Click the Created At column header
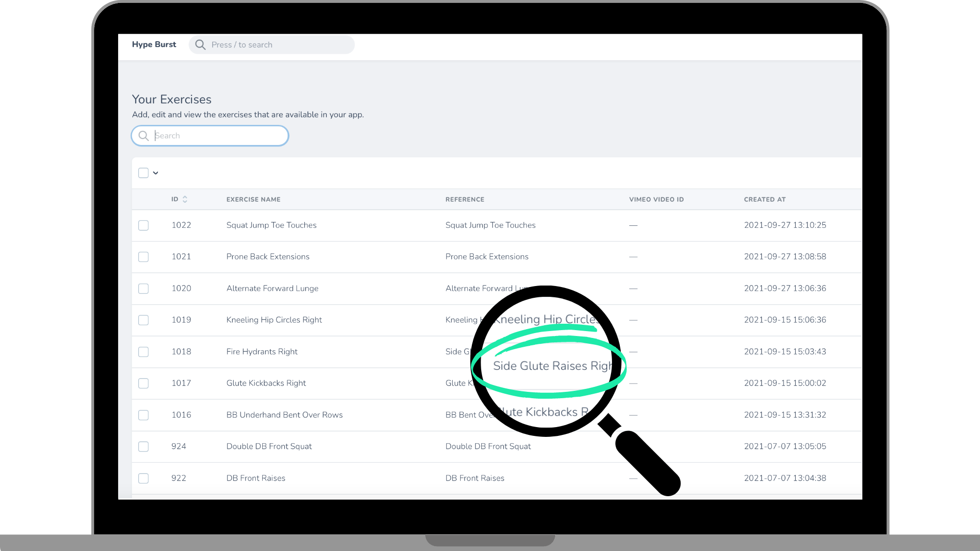The image size is (980, 551). pos(764,199)
